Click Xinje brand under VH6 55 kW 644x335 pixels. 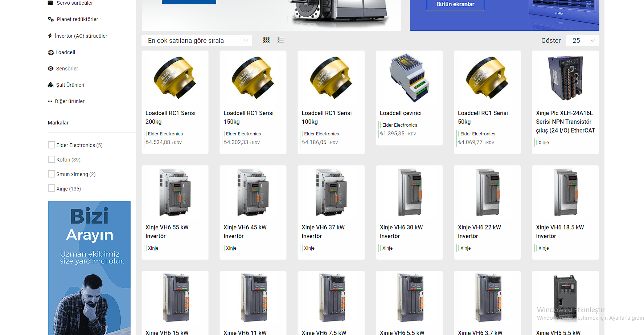point(153,248)
